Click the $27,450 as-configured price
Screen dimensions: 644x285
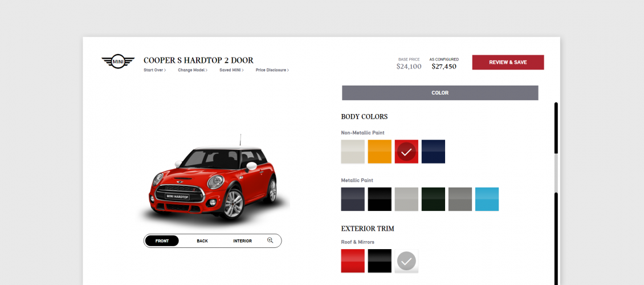(x=444, y=66)
